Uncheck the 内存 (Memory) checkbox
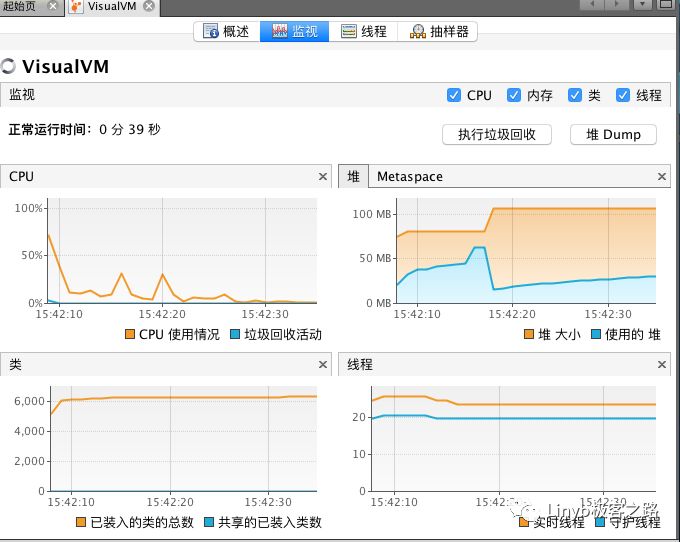The width and height of the screenshot is (680, 542). pyautogui.click(x=514, y=95)
